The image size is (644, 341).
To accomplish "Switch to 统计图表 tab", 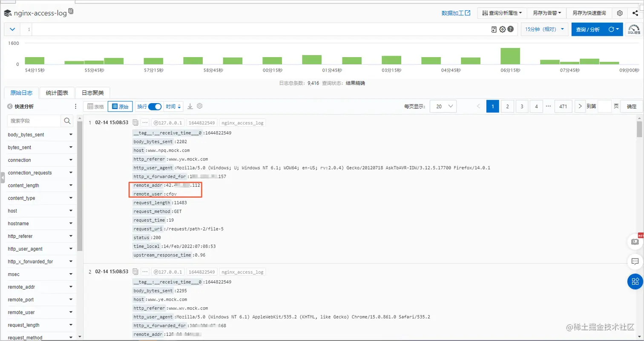I will 57,92.
